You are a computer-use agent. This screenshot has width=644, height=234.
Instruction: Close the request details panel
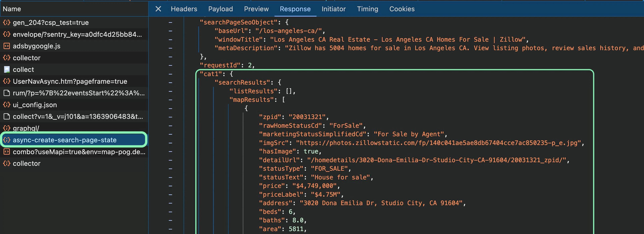point(158,9)
